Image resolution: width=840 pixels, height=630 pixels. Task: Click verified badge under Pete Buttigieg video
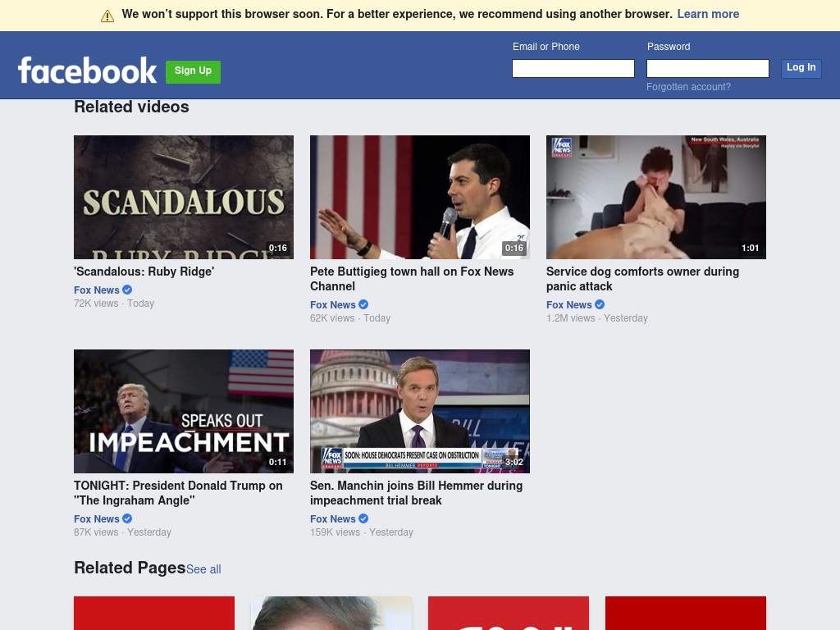point(363,305)
